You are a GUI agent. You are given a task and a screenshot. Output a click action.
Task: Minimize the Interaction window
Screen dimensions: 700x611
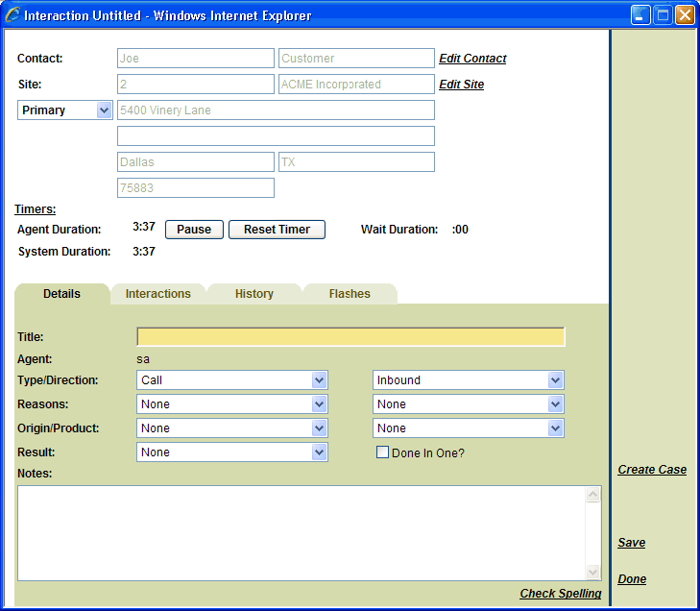640,15
